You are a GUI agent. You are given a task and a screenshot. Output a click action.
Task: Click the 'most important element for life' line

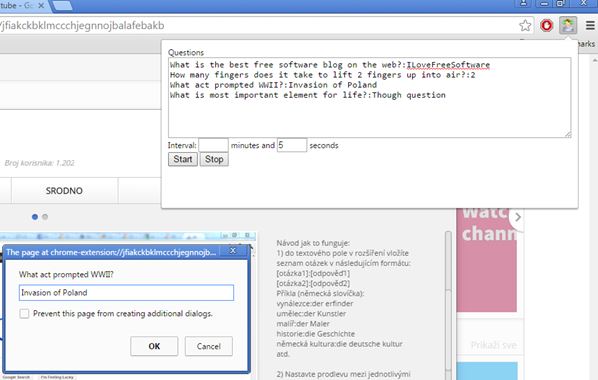click(307, 95)
